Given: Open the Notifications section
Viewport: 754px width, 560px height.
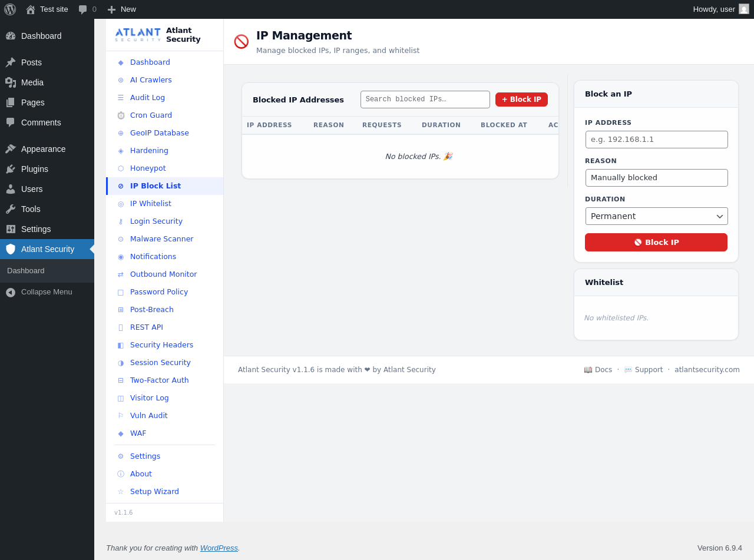Looking at the screenshot, I should [153, 257].
